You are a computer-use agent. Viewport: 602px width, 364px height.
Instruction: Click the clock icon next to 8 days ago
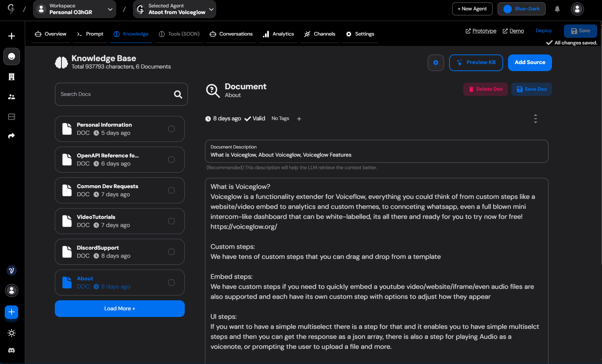coord(208,119)
